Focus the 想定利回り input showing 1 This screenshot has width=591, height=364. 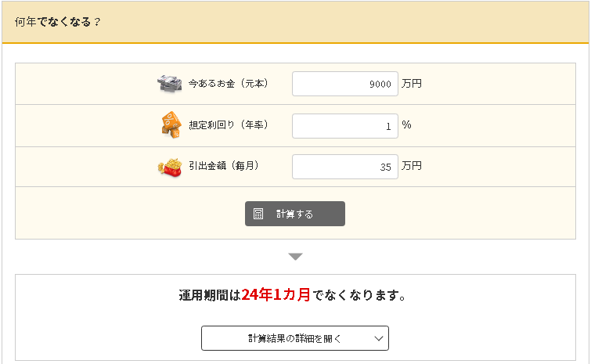(344, 125)
